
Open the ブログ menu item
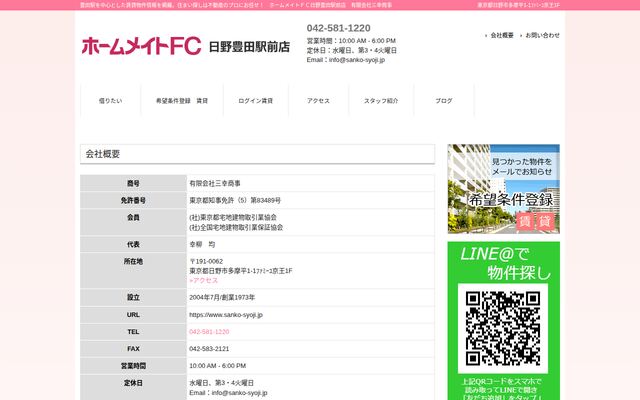coord(444,101)
